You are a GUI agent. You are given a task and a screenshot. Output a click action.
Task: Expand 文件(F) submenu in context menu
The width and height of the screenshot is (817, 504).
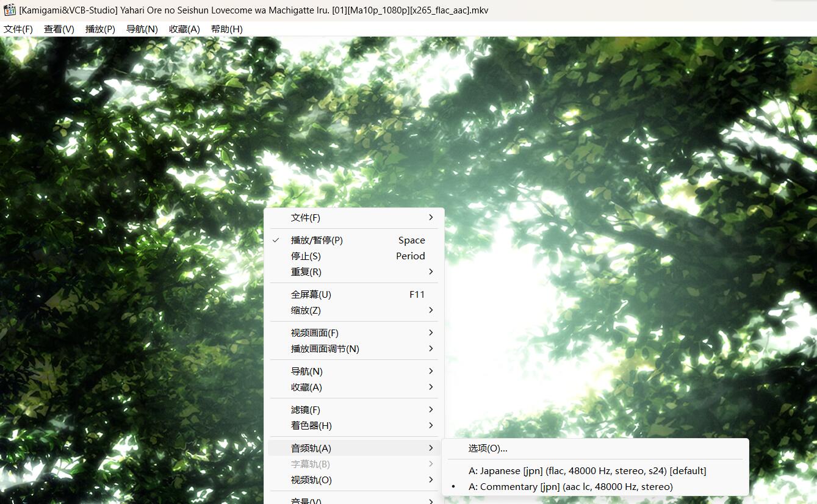(x=354, y=218)
